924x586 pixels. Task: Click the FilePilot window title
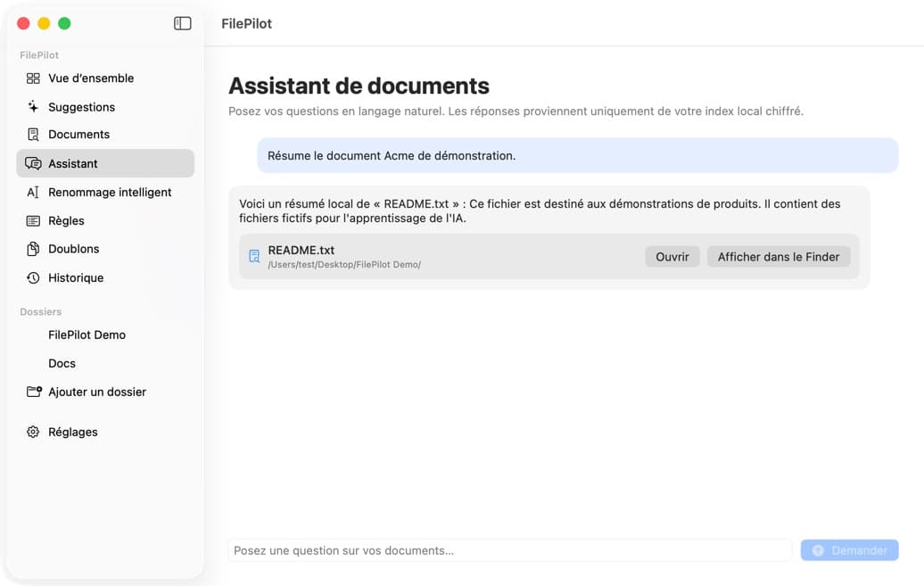246,23
